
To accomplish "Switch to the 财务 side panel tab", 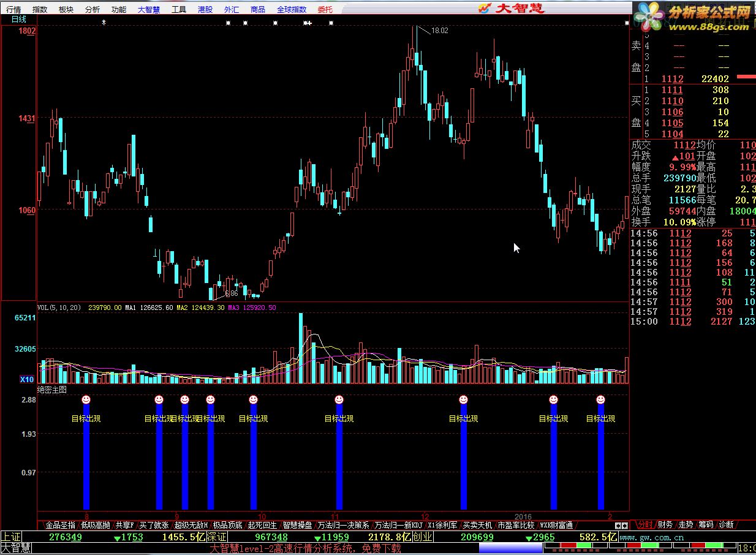I will (665, 525).
